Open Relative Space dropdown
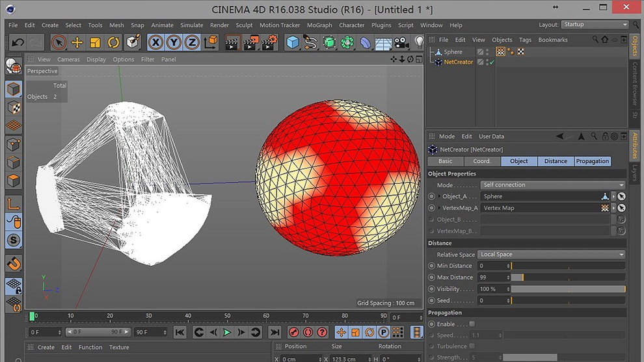This screenshot has width=644, height=362. tap(552, 255)
